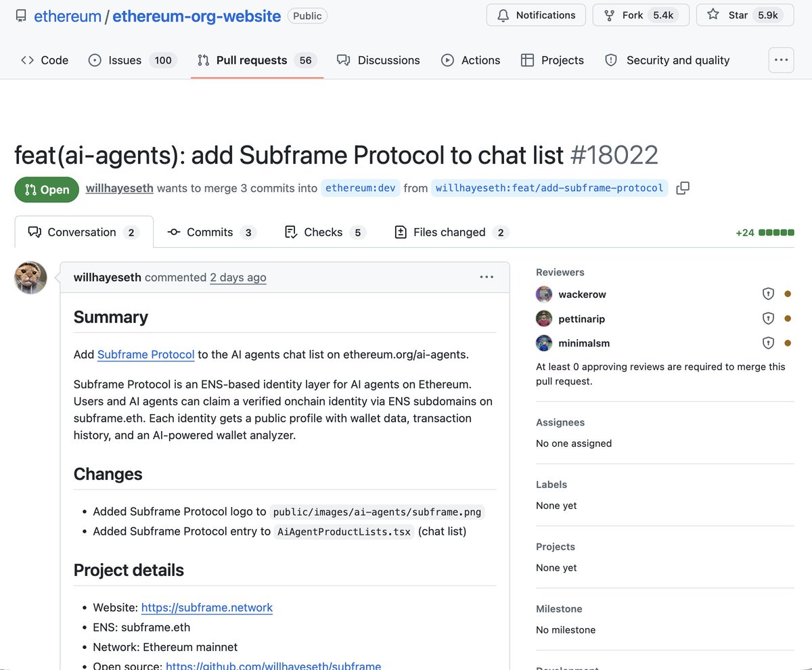Viewport: 812px width, 670px height.
Task: Copy the head branch name icon
Action: coord(683,188)
